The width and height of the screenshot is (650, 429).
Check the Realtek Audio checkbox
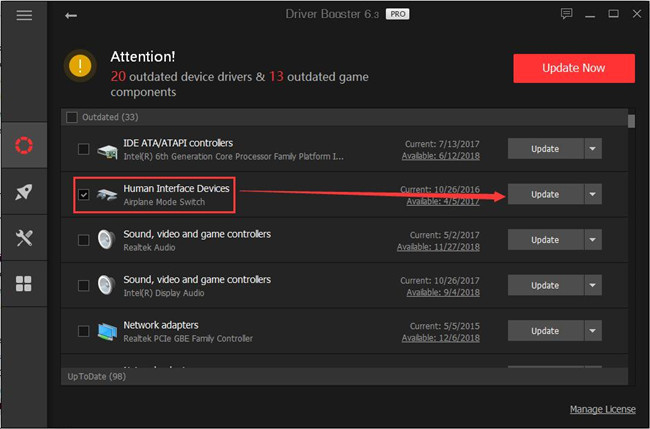(83, 240)
